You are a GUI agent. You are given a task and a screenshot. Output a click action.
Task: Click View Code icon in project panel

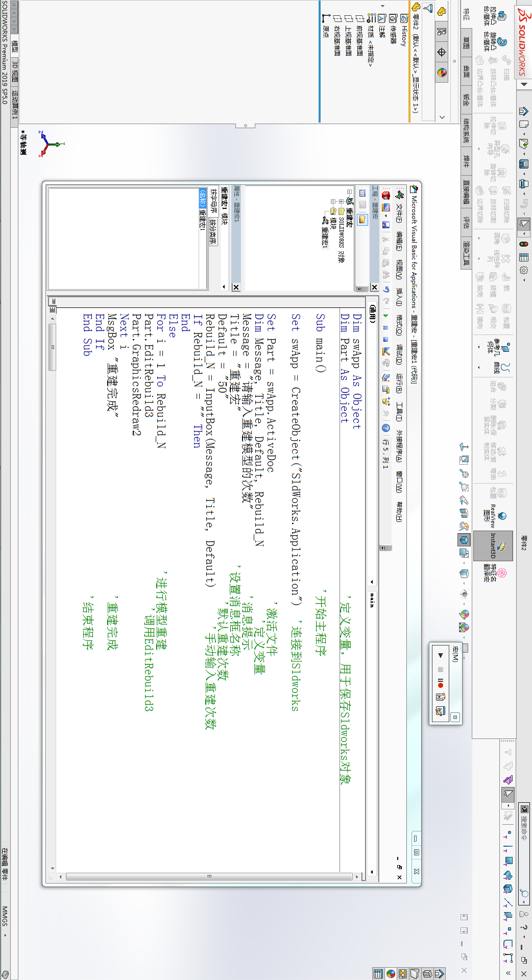click(x=362, y=193)
